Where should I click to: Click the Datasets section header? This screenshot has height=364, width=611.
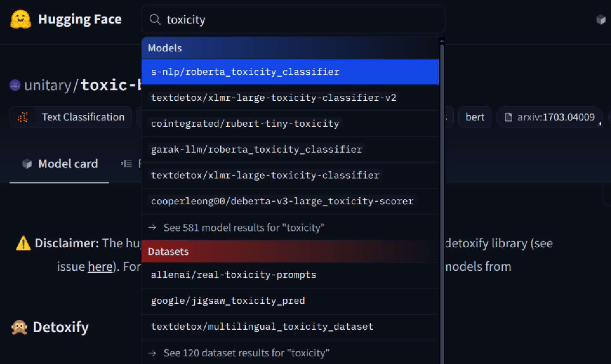[290, 251]
